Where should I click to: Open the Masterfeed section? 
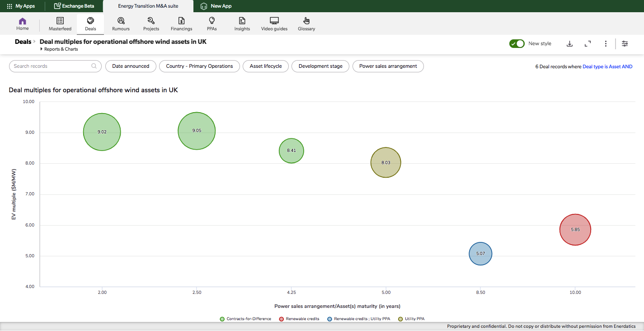click(x=60, y=24)
